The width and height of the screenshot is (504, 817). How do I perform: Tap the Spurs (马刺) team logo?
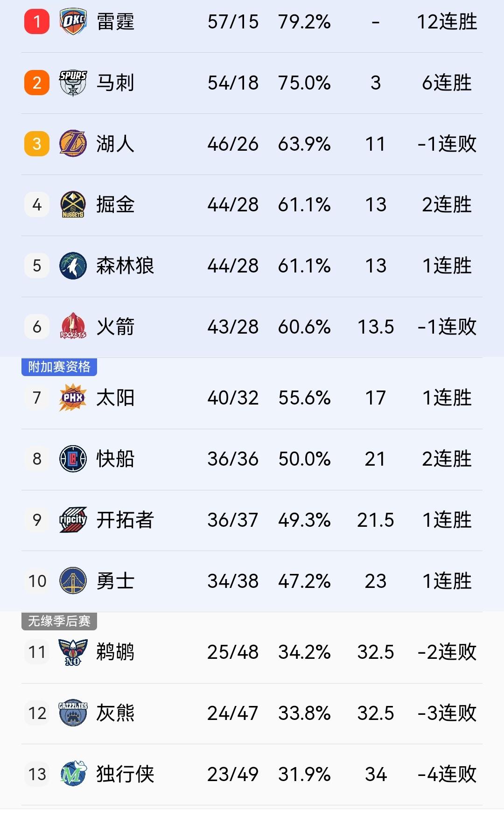pyautogui.click(x=73, y=83)
